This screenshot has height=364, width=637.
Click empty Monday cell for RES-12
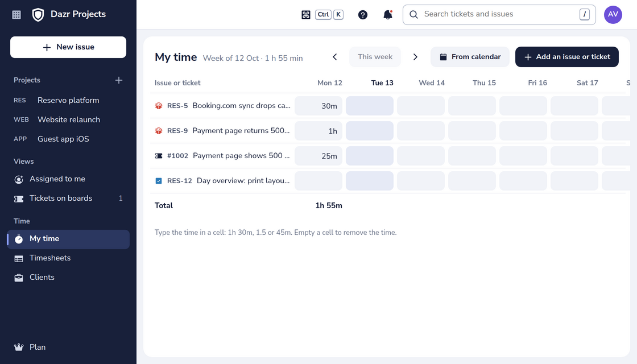[318, 181]
